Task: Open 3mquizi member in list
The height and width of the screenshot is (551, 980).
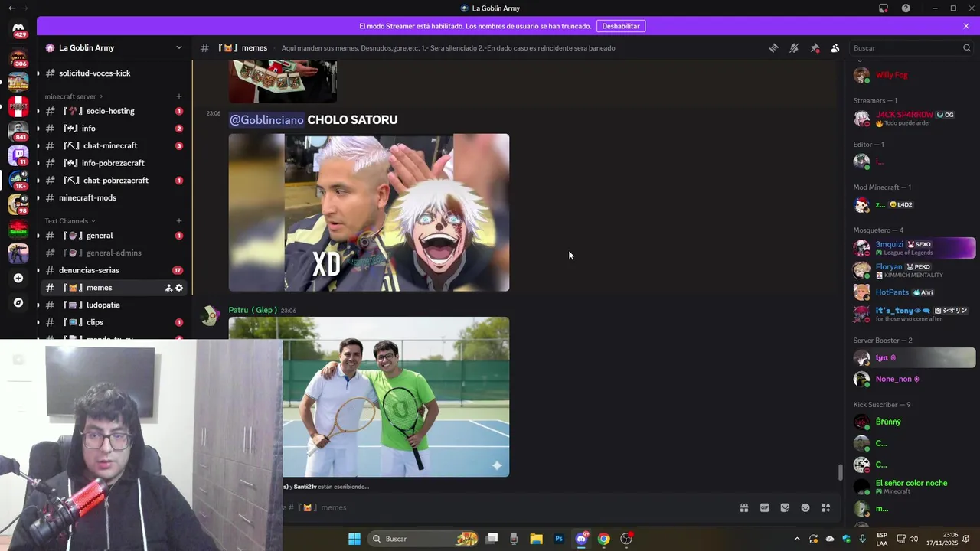Action: [x=913, y=248]
